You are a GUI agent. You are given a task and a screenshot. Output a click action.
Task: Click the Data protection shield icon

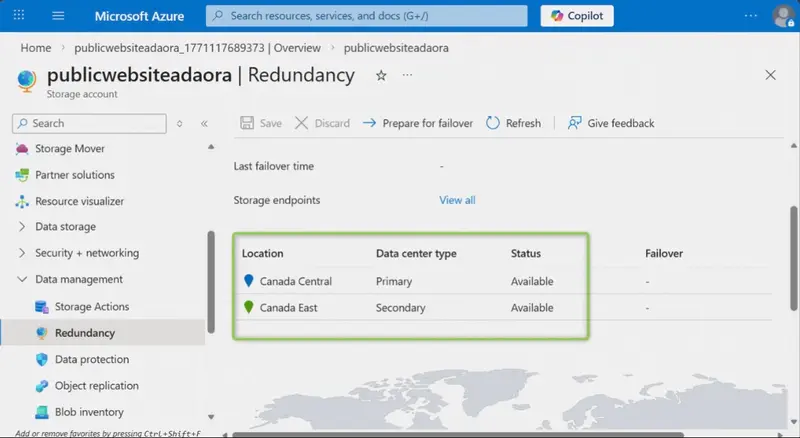42,359
